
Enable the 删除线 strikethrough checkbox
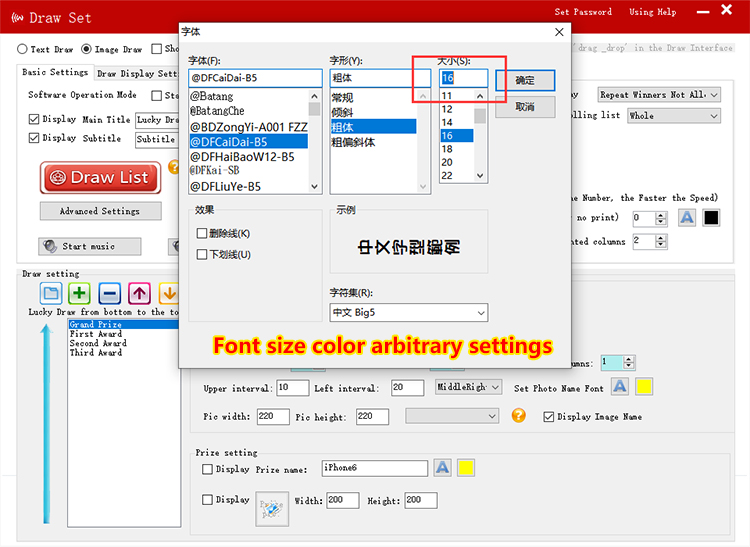click(203, 233)
